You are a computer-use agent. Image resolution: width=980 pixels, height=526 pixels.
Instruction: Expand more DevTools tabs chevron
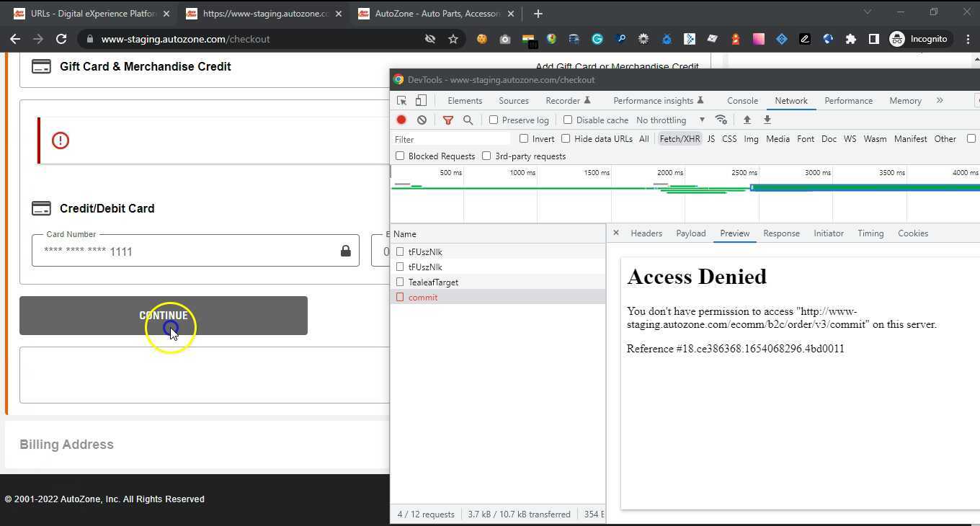(940, 101)
